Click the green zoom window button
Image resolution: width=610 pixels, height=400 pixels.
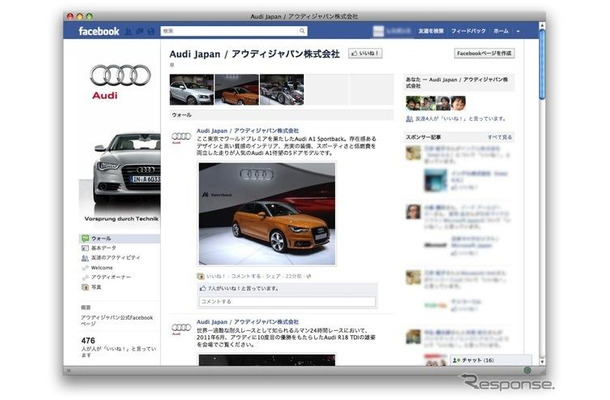(89, 16)
